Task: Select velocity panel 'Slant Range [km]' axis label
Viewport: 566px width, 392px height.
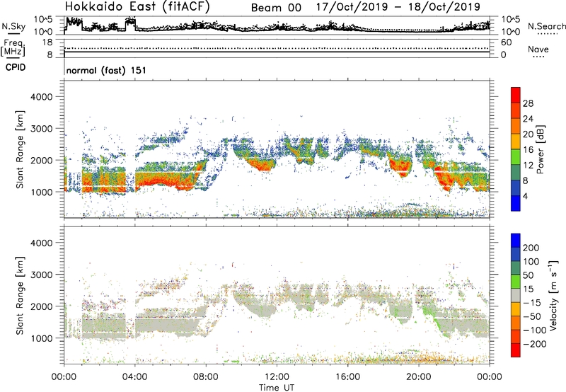Action: [20, 296]
